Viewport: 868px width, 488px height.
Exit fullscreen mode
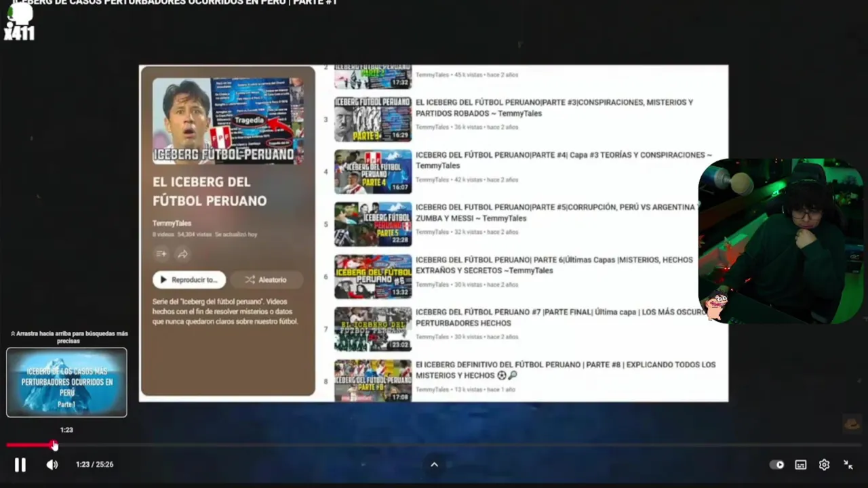pyautogui.click(x=848, y=464)
